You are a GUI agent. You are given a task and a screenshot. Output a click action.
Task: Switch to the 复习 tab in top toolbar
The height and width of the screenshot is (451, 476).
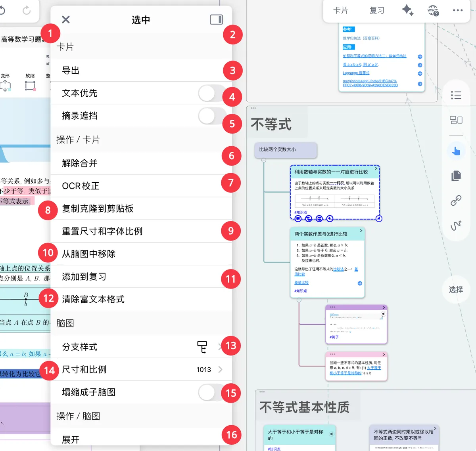point(377,10)
